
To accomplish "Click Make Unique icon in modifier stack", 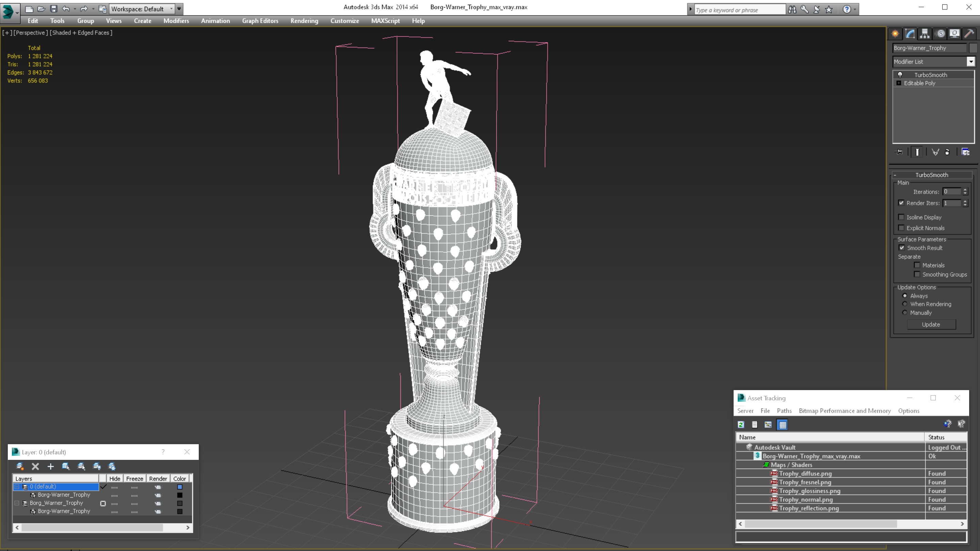I will (x=935, y=152).
